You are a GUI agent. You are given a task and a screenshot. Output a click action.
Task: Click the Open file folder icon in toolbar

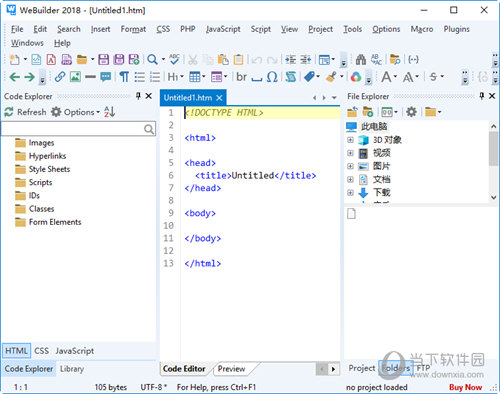82,60
